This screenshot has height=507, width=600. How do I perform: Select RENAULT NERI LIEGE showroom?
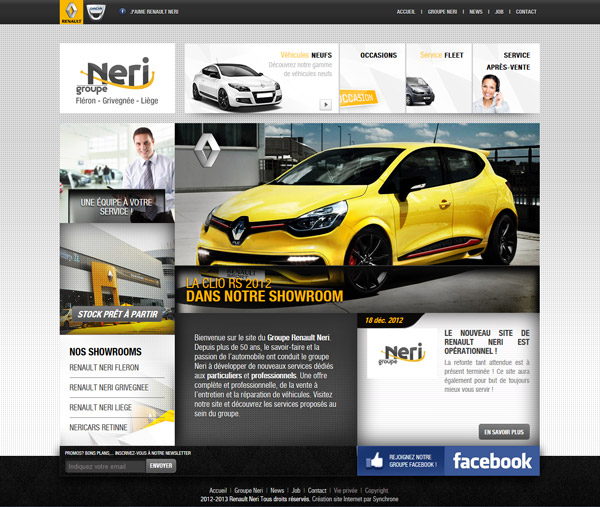point(100,408)
